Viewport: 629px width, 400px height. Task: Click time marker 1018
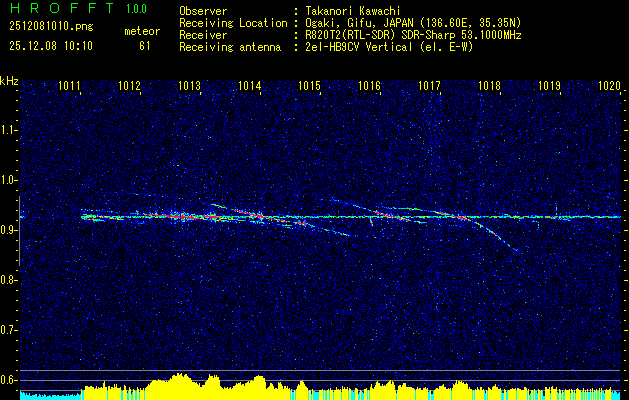tap(489, 85)
